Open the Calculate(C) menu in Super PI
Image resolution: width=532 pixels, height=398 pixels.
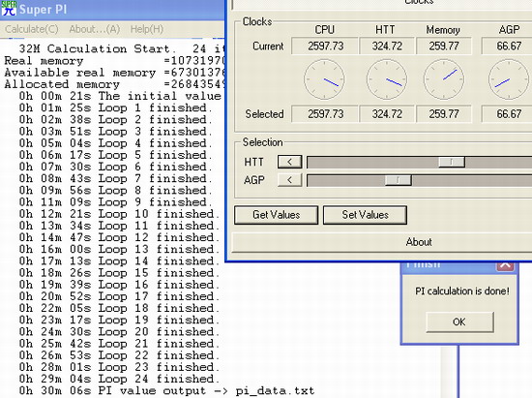pyautogui.click(x=32, y=29)
